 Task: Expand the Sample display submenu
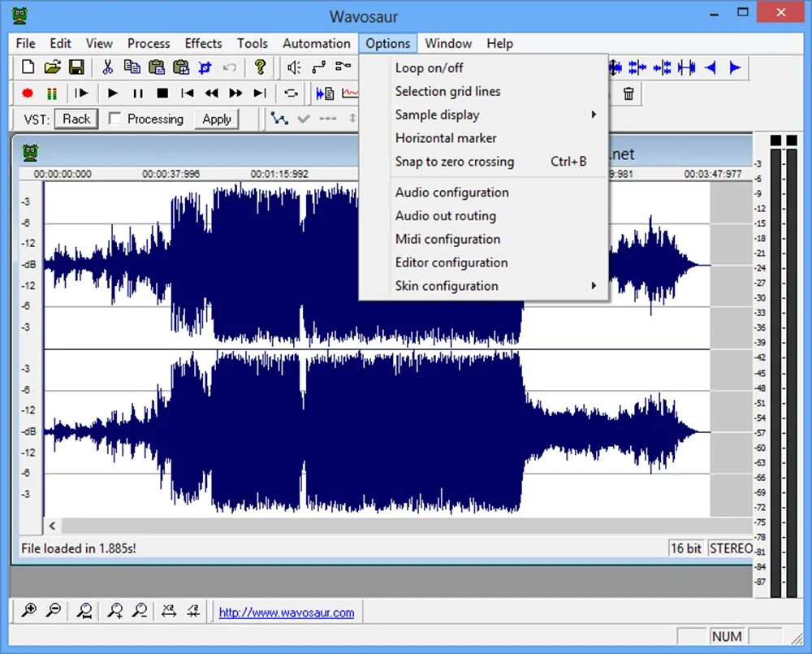(483, 115)
